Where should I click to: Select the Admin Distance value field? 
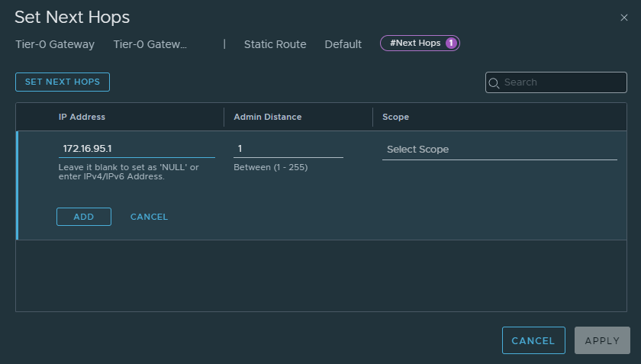point(288,149)
